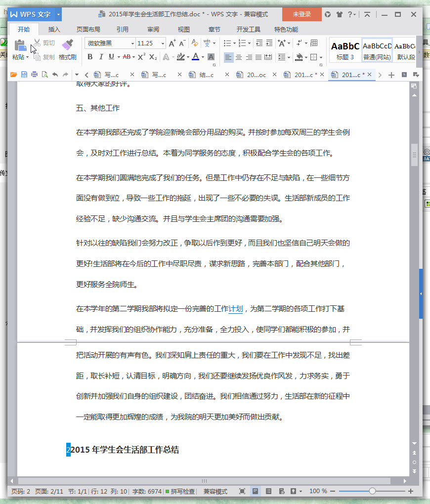Enable justify alignment

(258, 57)
